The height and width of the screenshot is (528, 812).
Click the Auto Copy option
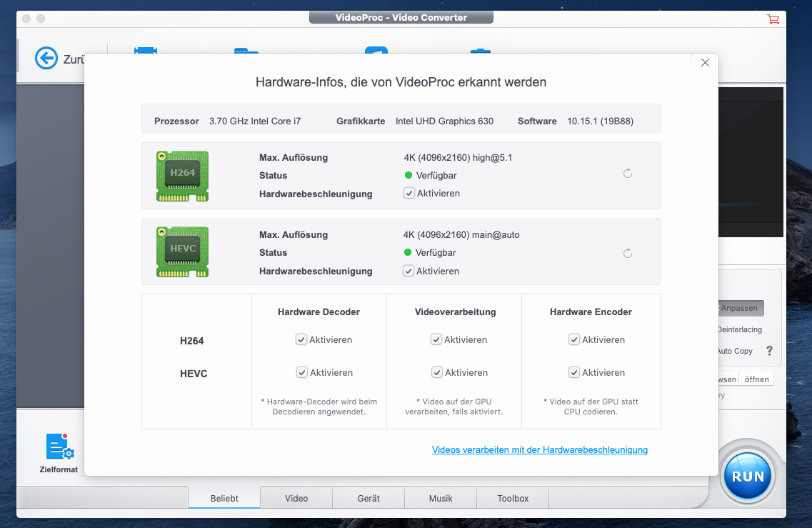coord(736,351)
